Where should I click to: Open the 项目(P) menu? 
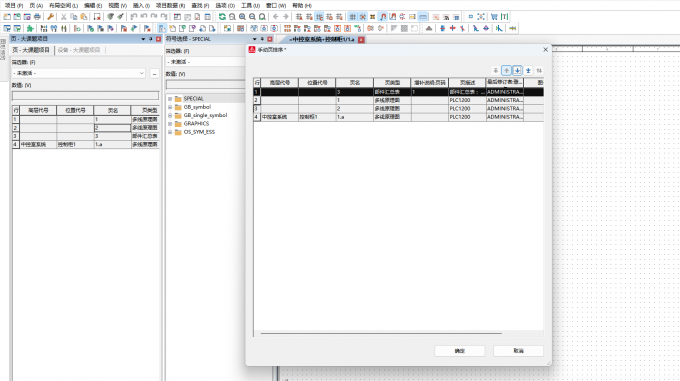click(14, 6)
